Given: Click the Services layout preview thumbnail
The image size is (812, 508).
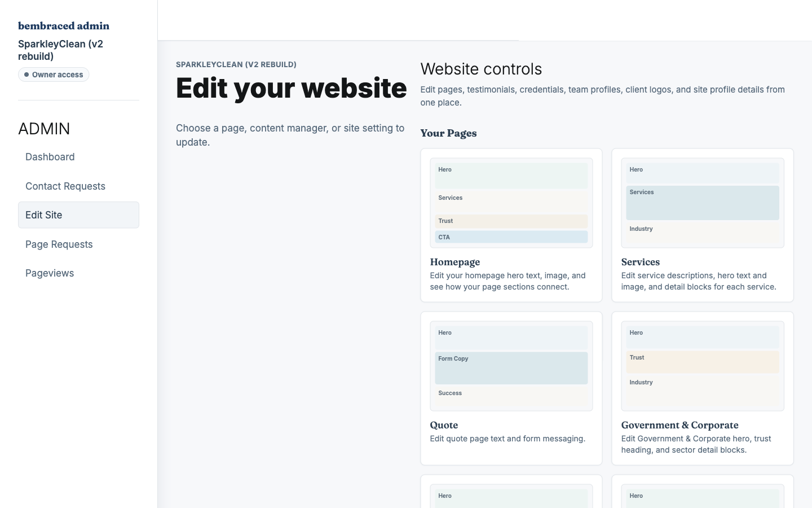Looking at the screenshot, I should [703, 203].
